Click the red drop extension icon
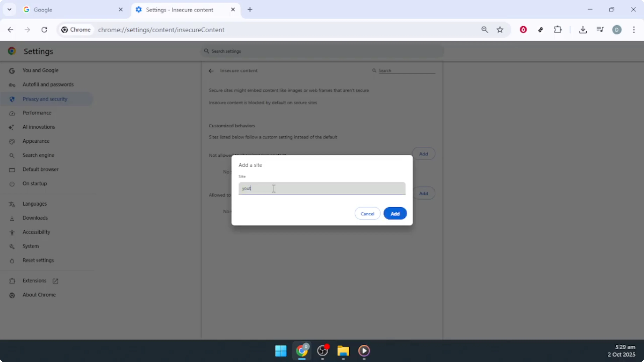 [523, 30]
